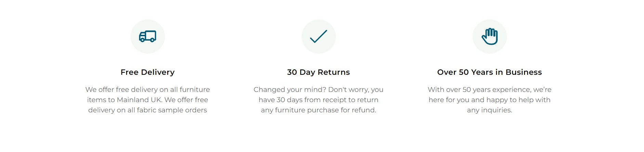Click the 'With over 50 years experience' line

pos(479,89)
